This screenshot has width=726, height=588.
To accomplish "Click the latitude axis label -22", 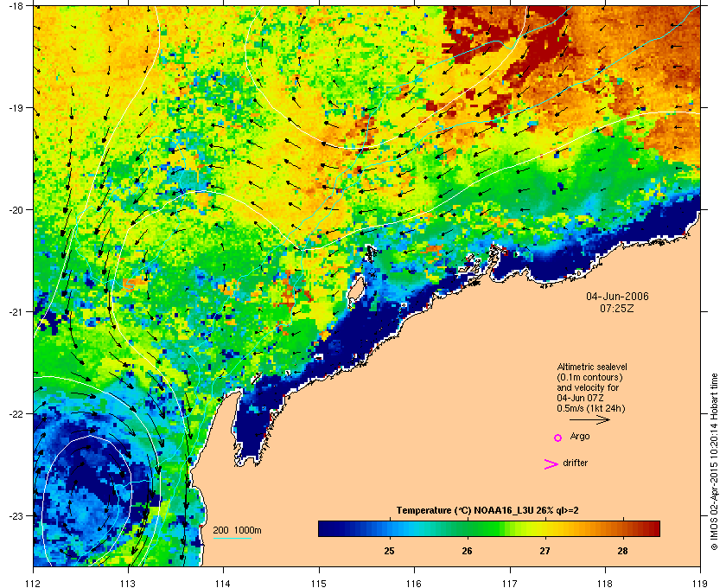I will (x=16, y=413).
